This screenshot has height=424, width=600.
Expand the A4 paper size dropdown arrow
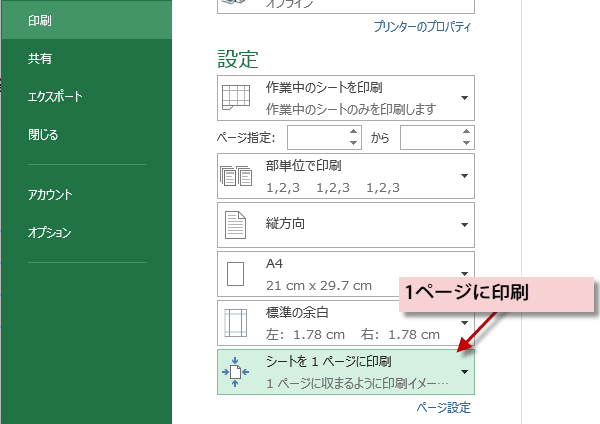point(465,274)
